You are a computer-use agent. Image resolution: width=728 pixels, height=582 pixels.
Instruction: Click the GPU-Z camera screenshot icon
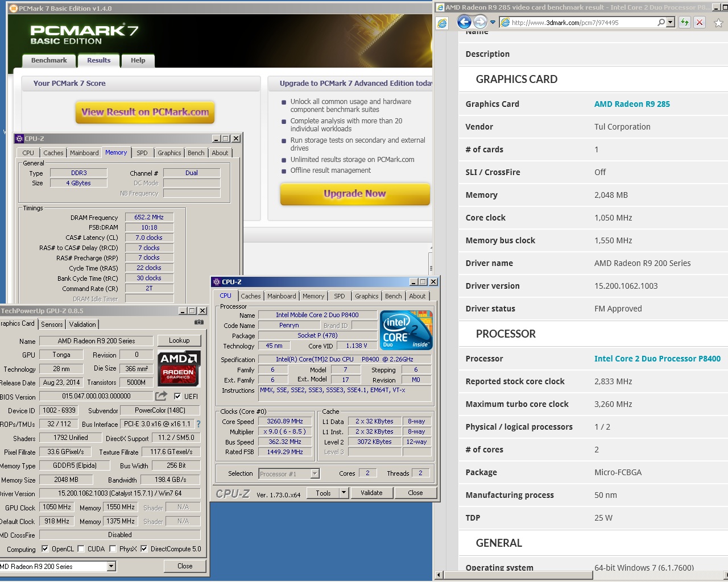[x=198, y=322]
